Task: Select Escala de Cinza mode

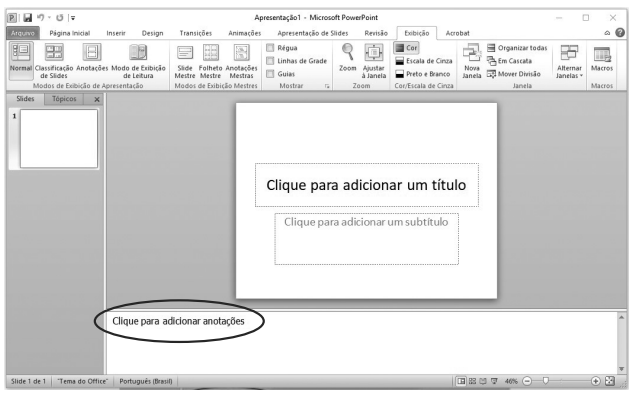Action: tap(424, 61)
